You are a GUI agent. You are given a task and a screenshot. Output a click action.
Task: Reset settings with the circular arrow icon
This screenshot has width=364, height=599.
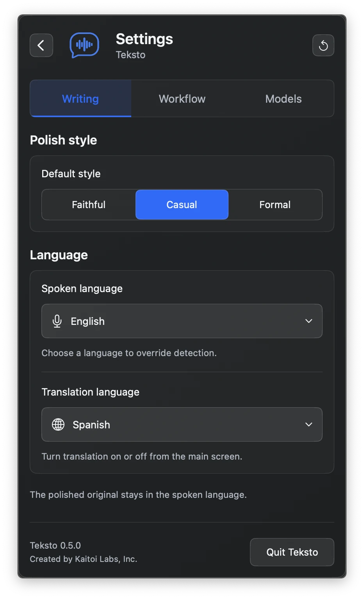click(323, 45)
